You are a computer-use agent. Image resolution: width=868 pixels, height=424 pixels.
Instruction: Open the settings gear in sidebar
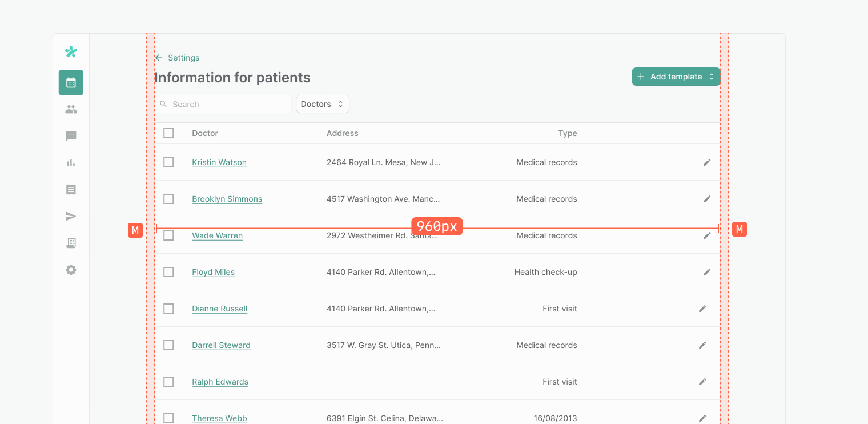71,270
